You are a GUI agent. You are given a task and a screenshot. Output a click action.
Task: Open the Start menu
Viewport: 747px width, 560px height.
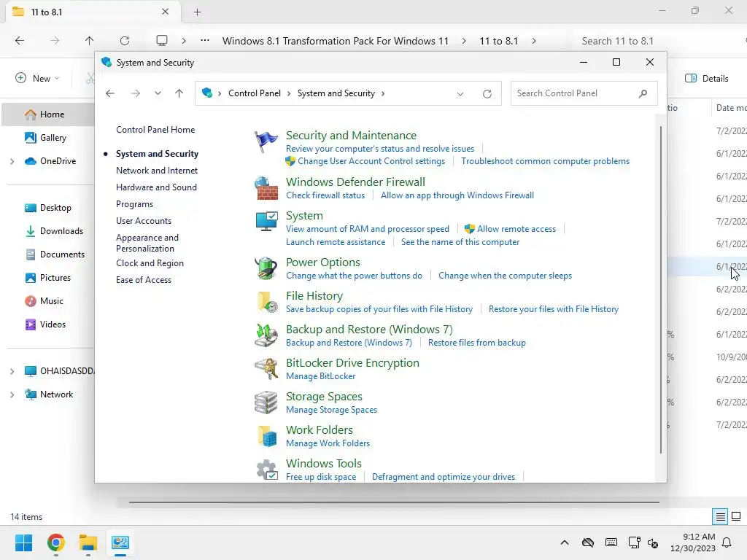[x=23, y=542]
